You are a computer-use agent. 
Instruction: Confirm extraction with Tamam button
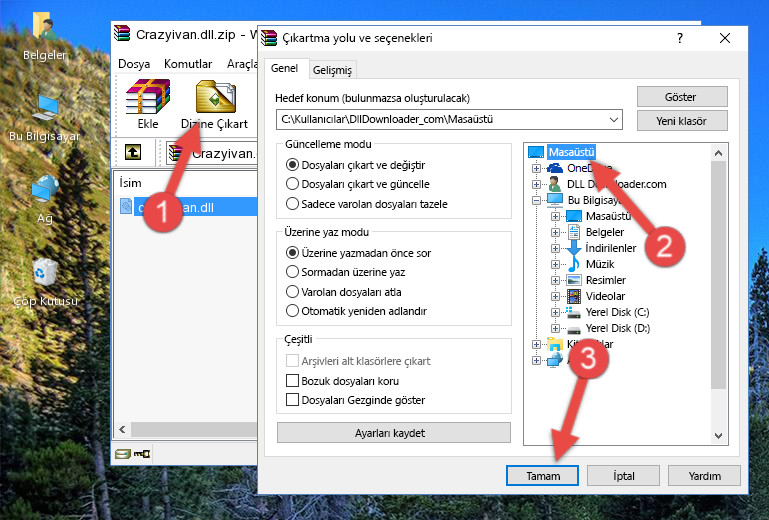tap(542, 476)
